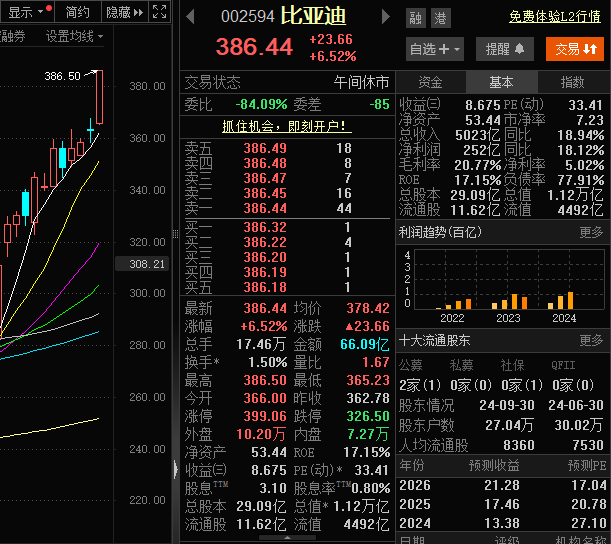Click the 308.21 price axis marker
The height and width of the screenshot is (544, 611).
143,264
